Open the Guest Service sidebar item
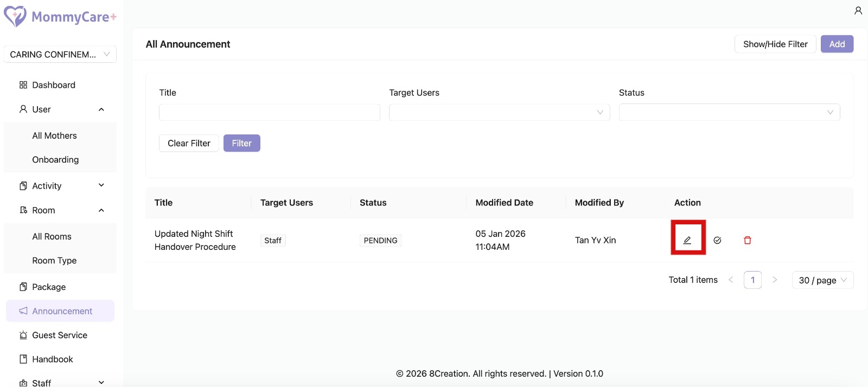This screenshot has width=868, height=387. coord(59,335)
